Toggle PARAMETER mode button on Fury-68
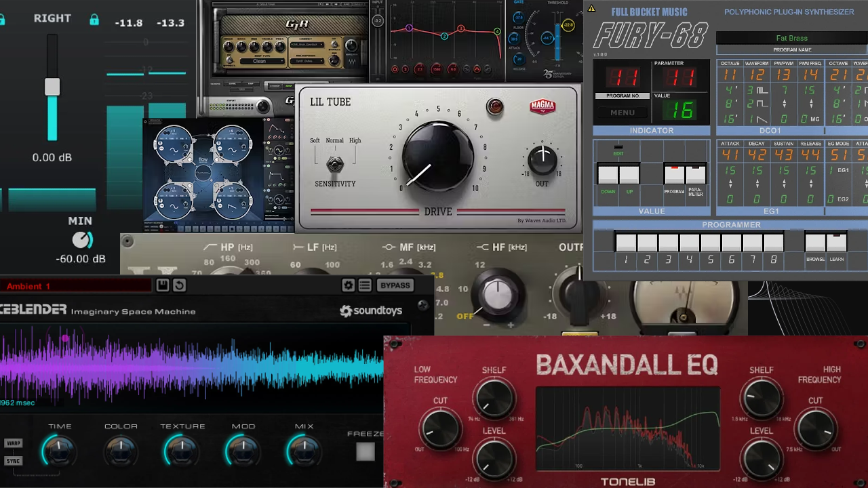 pos(696,175)
